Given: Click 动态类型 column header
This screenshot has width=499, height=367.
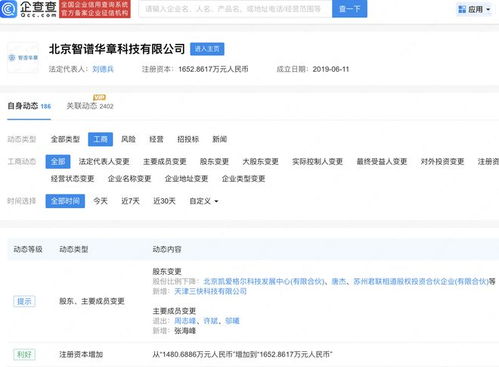Looking at the screenshot, I should pyautogui.click(x=74, y=249).
